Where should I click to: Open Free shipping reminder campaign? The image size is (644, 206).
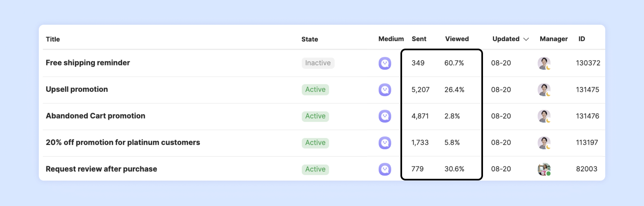pos(88,63)
